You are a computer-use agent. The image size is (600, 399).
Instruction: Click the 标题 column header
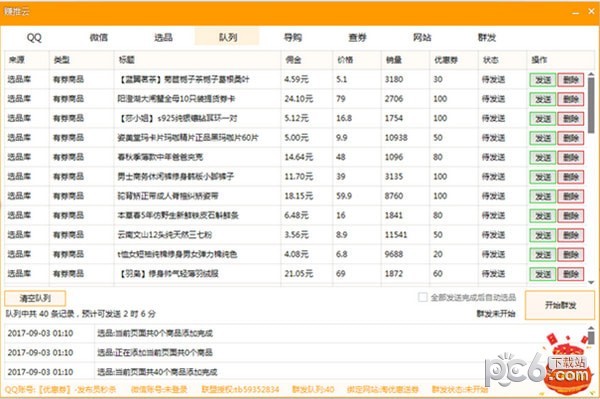pos(197,60)
